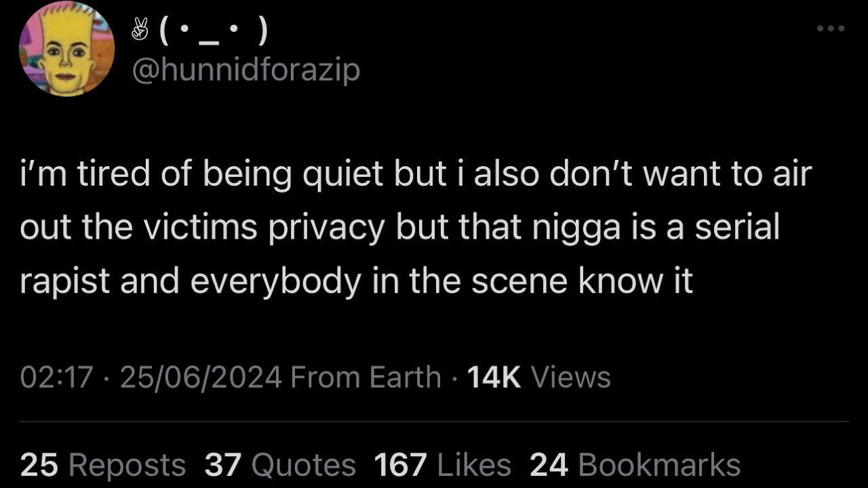Click the 24 Bookmarks count
This screenshot has height=488, width=868.
(635, 465)
